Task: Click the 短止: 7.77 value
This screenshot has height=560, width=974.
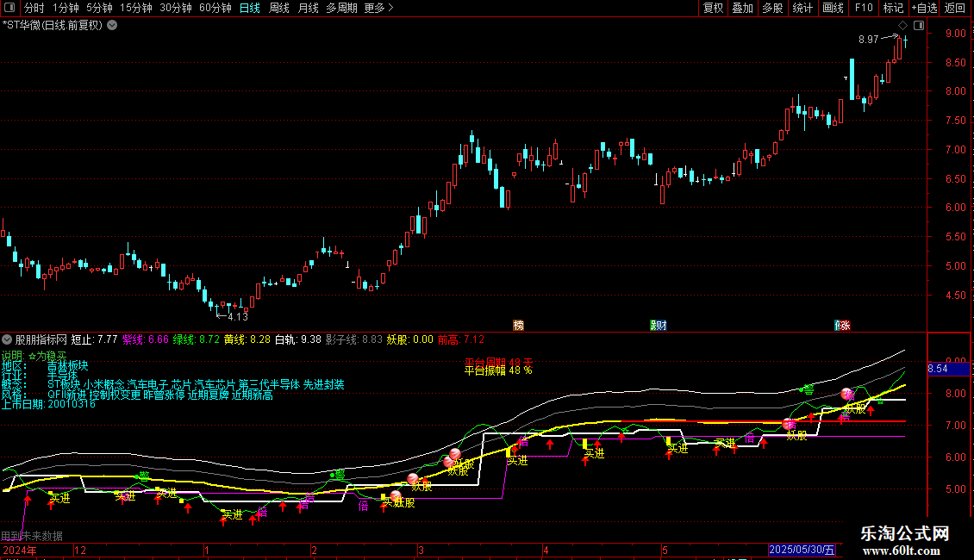Action: tap(94, 339)
